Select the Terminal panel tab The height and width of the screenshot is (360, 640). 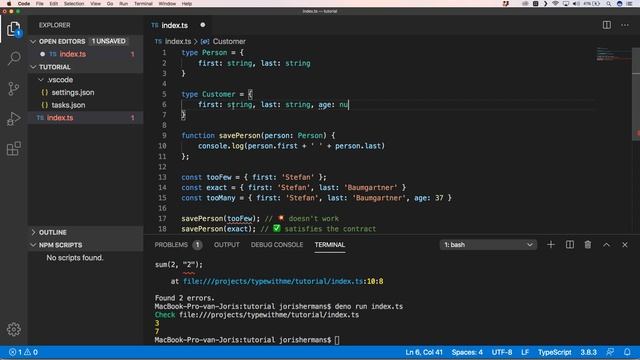pyautogui.click(x=329, y=244)
